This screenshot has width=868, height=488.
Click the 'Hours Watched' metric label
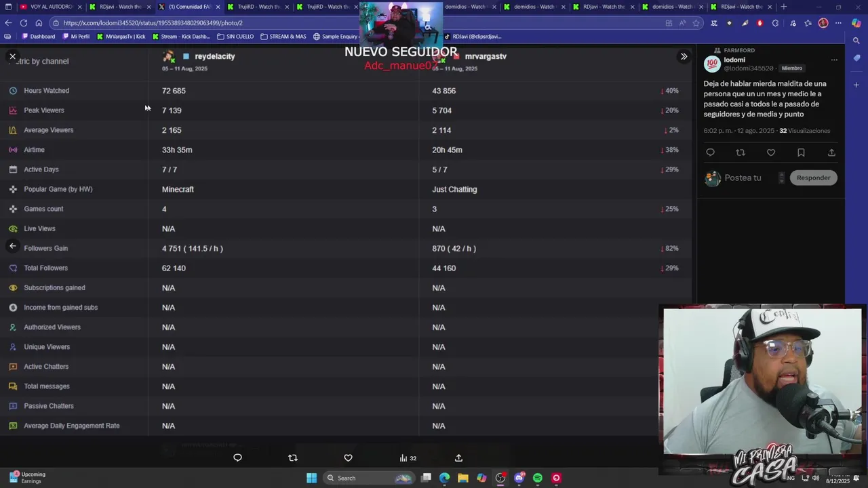click(x=46, y=91)
